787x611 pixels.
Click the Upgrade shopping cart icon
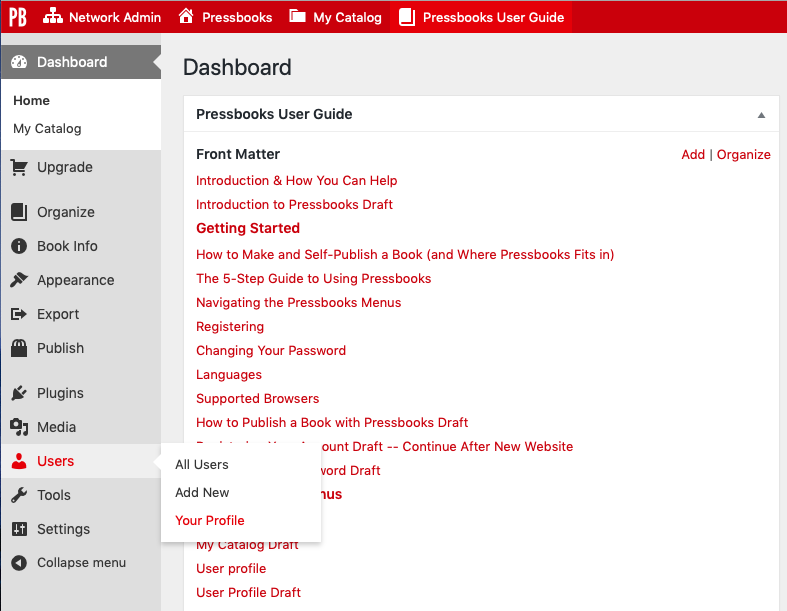pos(19,167)
